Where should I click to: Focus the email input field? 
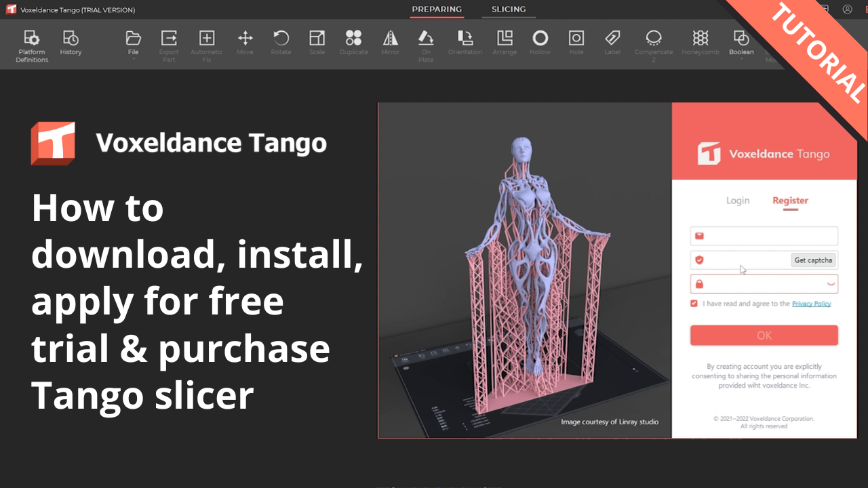764,236
